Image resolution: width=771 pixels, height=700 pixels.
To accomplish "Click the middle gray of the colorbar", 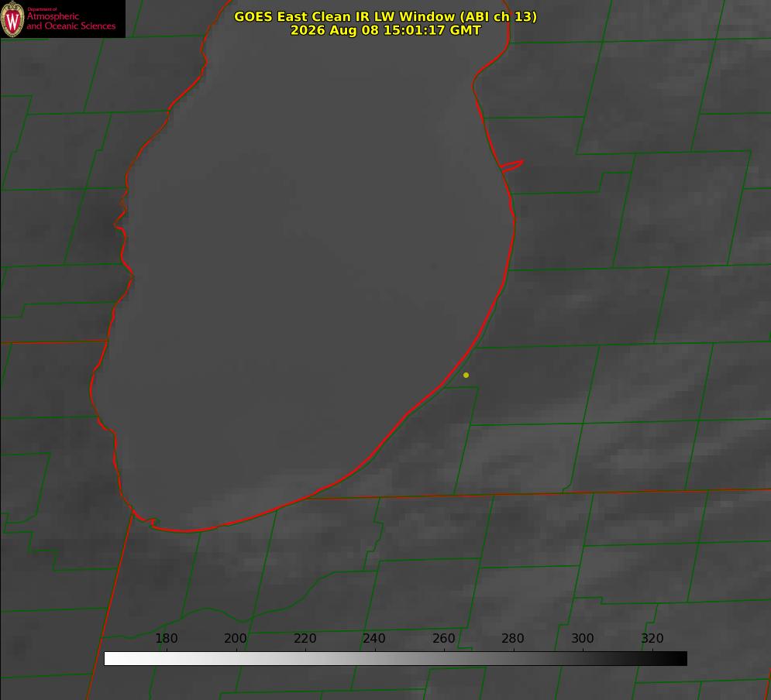I will (x=395, y=659).
